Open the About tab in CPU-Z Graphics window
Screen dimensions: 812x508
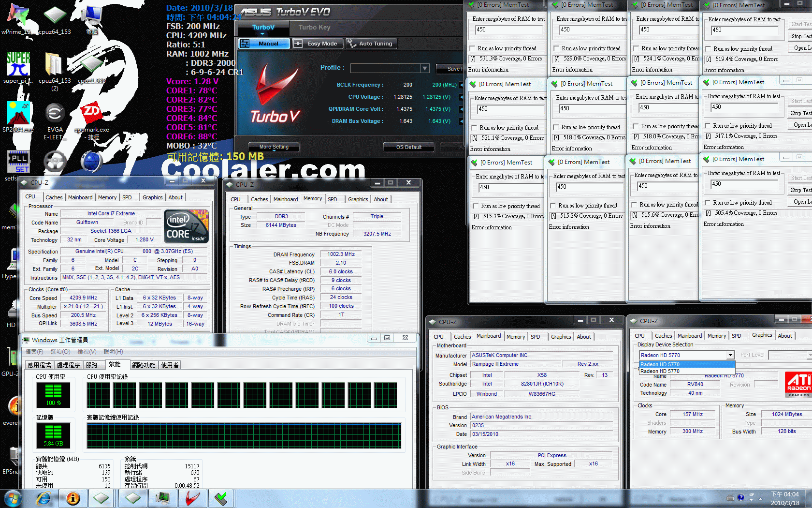[785, 336]
